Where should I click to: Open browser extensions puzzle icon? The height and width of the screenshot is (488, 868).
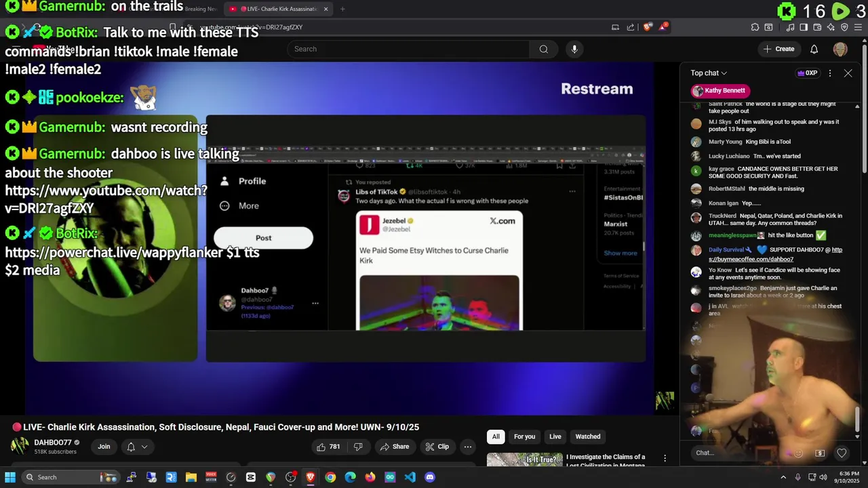[755, 27]
